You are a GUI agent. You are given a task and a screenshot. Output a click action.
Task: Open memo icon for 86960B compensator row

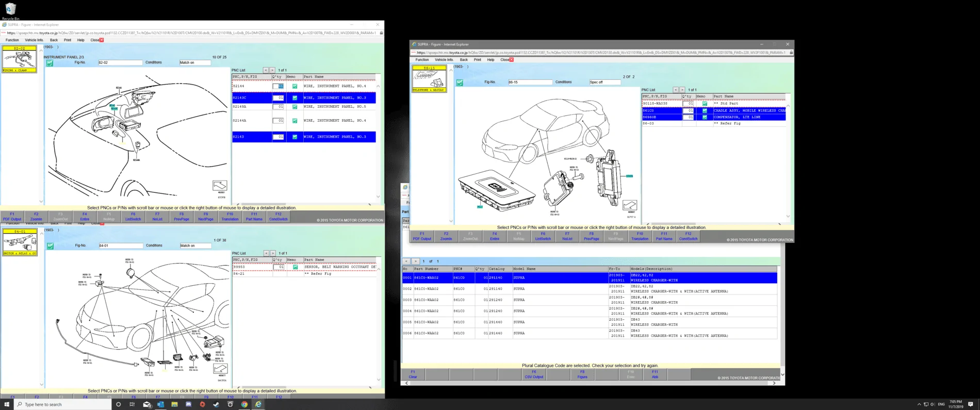(705, 117)
